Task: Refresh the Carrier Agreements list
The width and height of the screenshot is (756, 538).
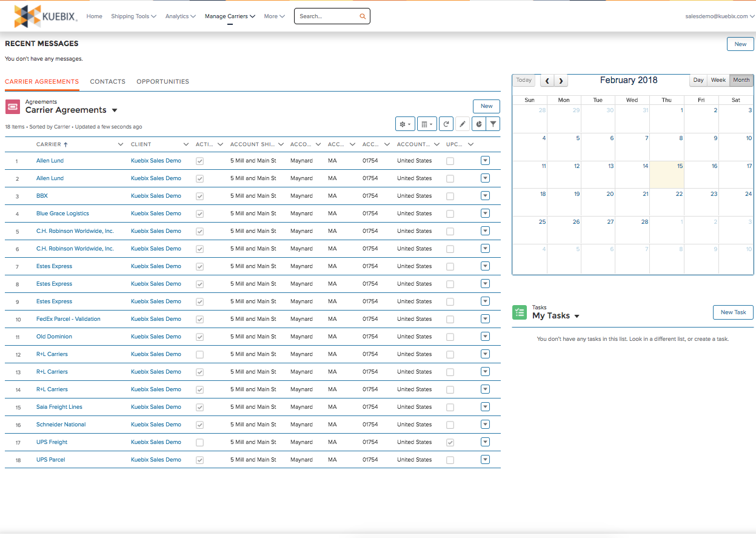Action: pyautogui.click(x=447, y=123)
